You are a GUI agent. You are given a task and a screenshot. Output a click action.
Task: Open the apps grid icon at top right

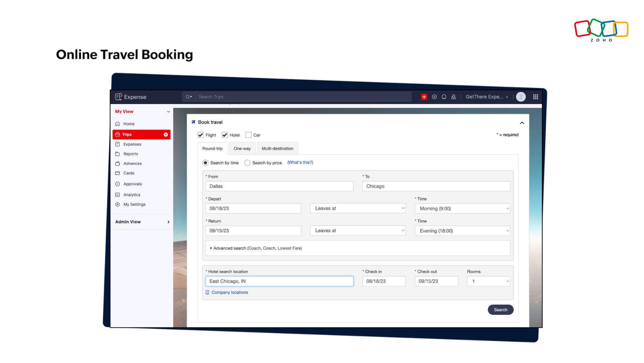[536, 97]
